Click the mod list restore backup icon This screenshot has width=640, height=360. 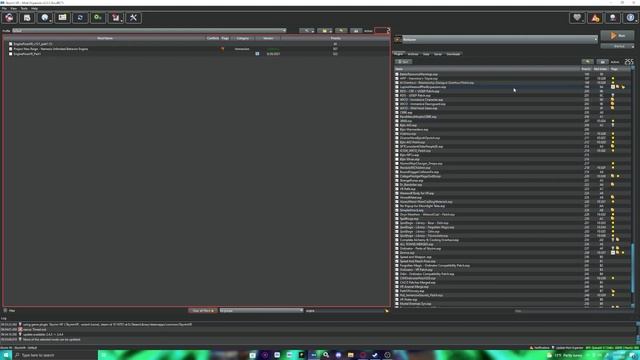(x=341, y=31)
